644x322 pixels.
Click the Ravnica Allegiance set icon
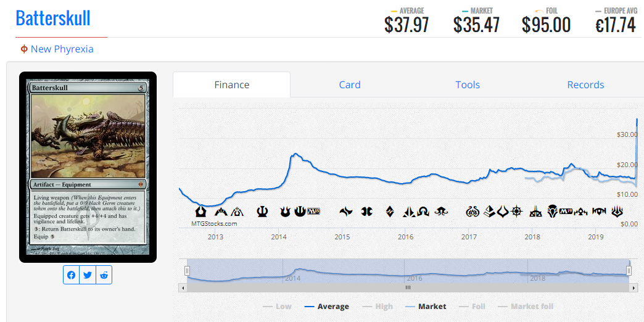[599, 212]
